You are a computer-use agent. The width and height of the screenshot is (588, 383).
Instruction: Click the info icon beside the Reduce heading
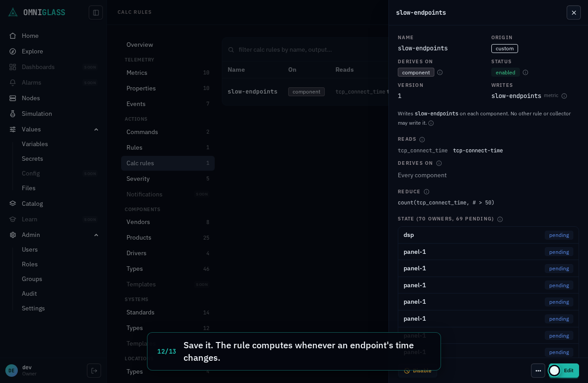tap(427, 192)
